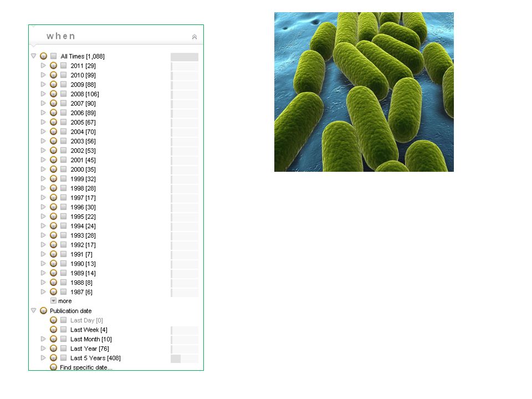Click the clock icon next to 2005 [67]
Image resolution: width=532 pixels, height=399 pixels.
pyautogui.click(x=53, y=122)
